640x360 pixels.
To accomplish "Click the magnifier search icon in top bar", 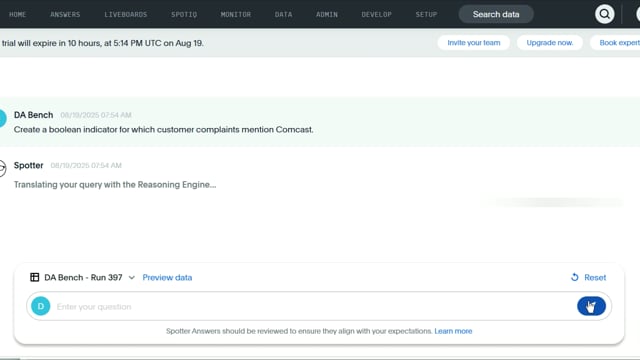I will [604, 14].
